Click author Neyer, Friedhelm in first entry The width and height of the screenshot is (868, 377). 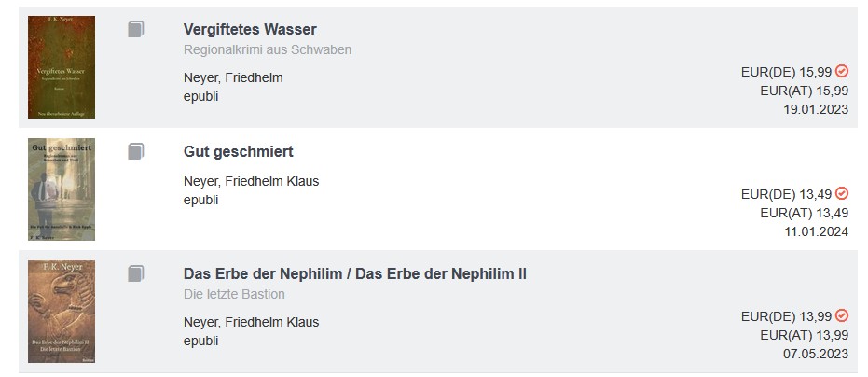tap(233, 77)
